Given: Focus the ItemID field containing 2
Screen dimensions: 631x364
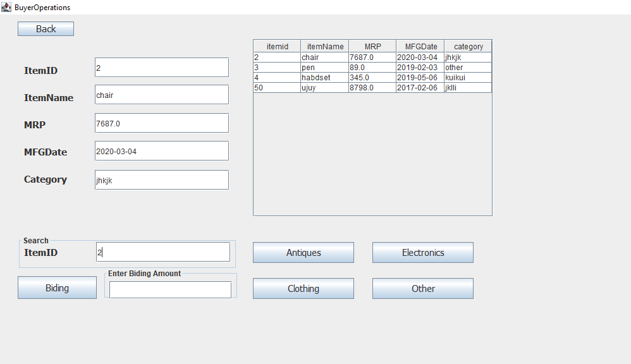Looking at the screenshot, I should (x=162, y=67).
